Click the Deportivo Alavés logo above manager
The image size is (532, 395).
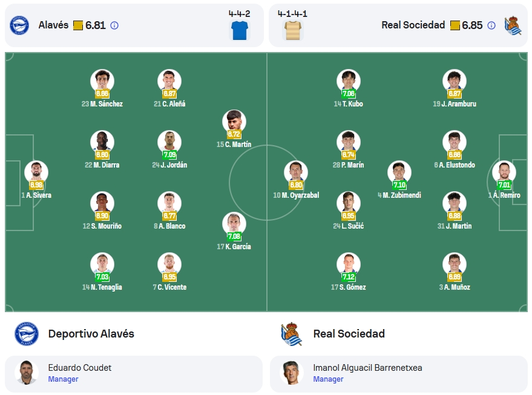27,334
